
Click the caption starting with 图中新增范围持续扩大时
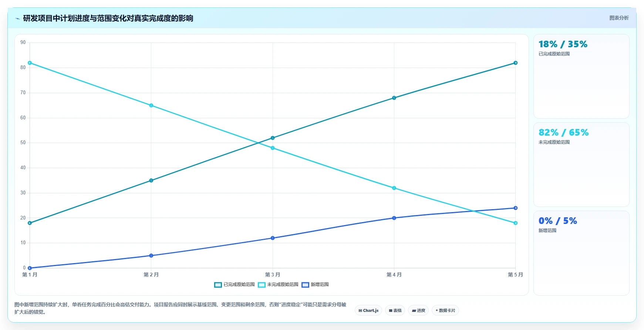[x=181, y=308]
